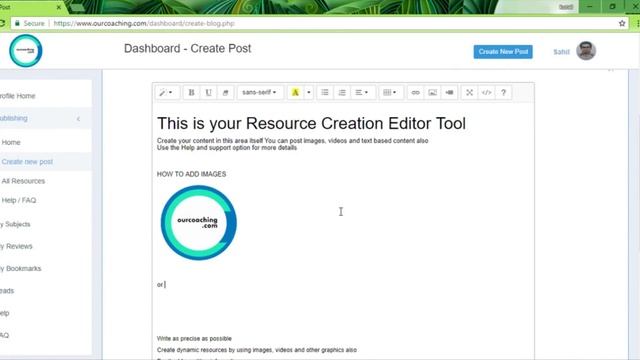
Task: Switch to code view in editor
Action: [x=487, y=93]
